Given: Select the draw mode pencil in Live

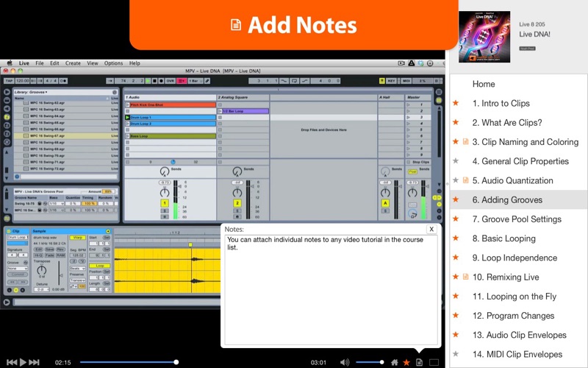Looking at the screenshot, I should pyautogui.click(x=207, y=81).
